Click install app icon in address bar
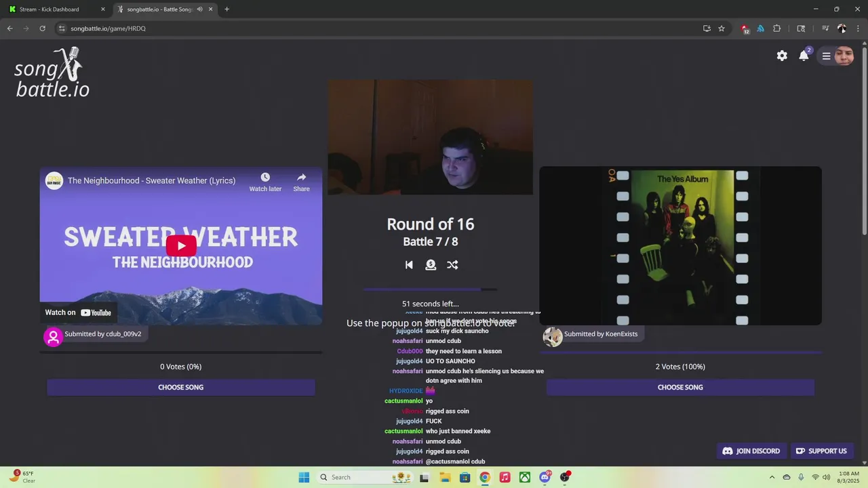868x488 pixels. click(x=707, y=28)
